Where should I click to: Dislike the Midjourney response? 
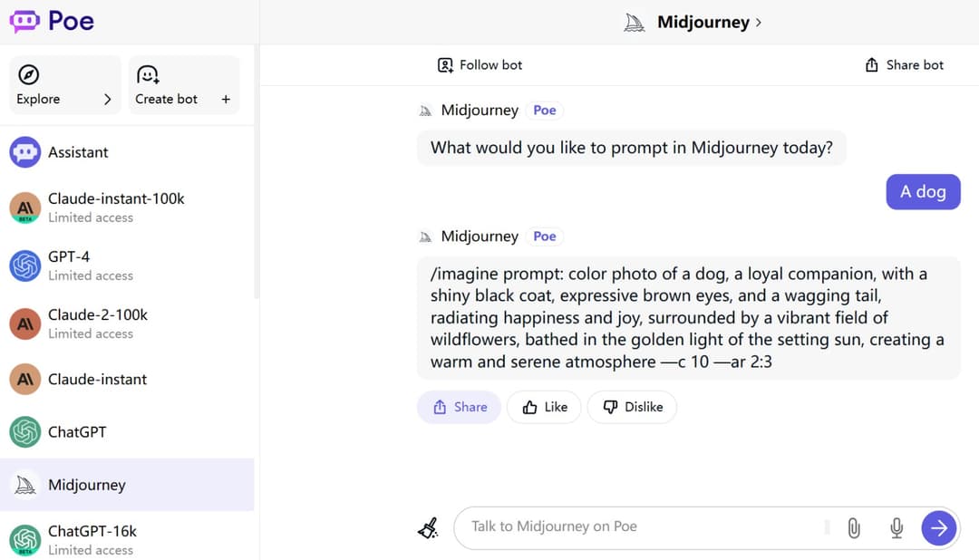pos(633,407)
